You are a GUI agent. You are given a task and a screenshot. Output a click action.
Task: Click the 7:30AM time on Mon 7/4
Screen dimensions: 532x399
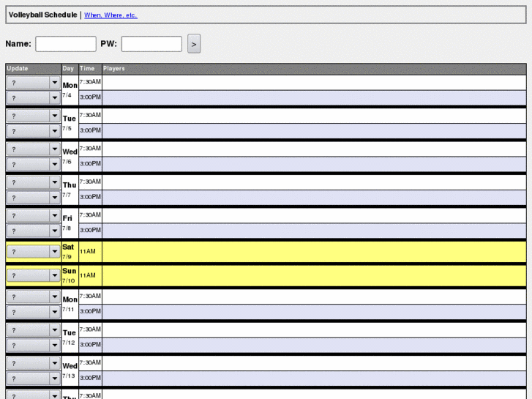coord(90,83)
